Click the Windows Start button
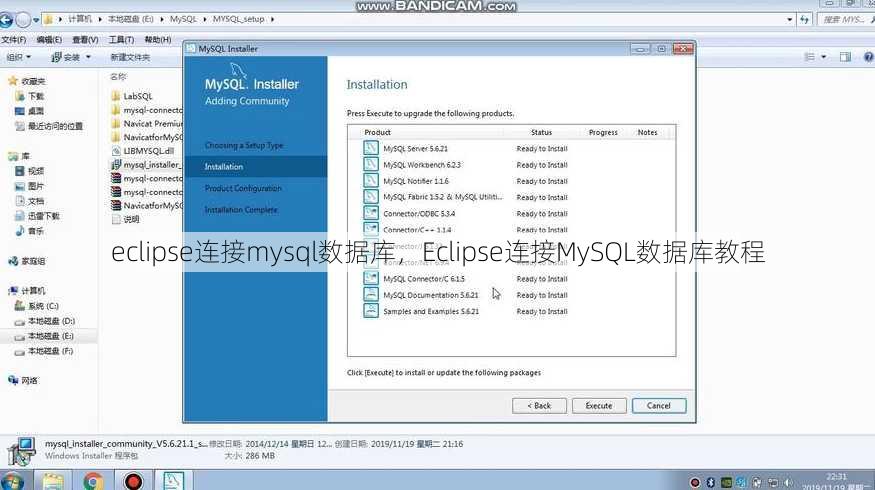Viewport: 875px width, 490px height. point(12,481)
